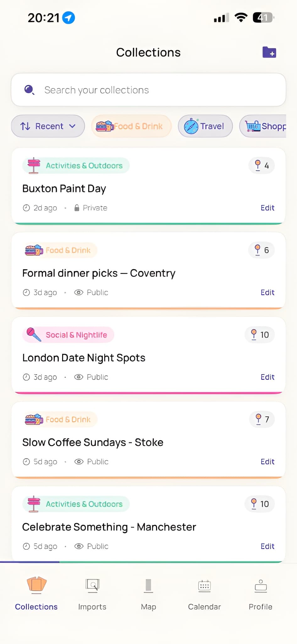Tap the new collection folder icon

coord(269,52)
